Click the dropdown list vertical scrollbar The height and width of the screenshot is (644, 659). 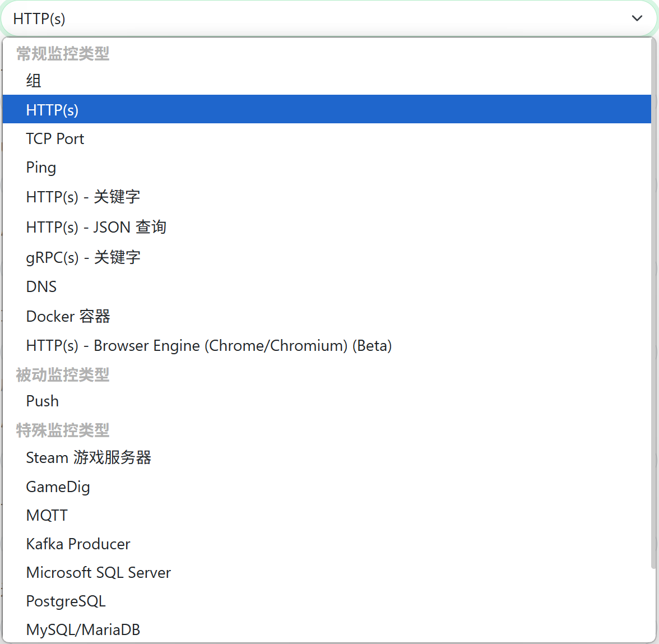pos(653,303)
